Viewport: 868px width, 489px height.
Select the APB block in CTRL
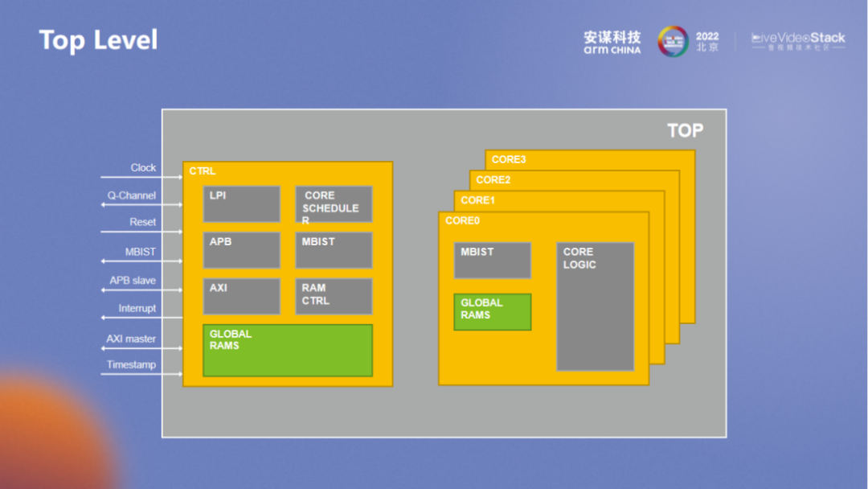coord(241,250)
